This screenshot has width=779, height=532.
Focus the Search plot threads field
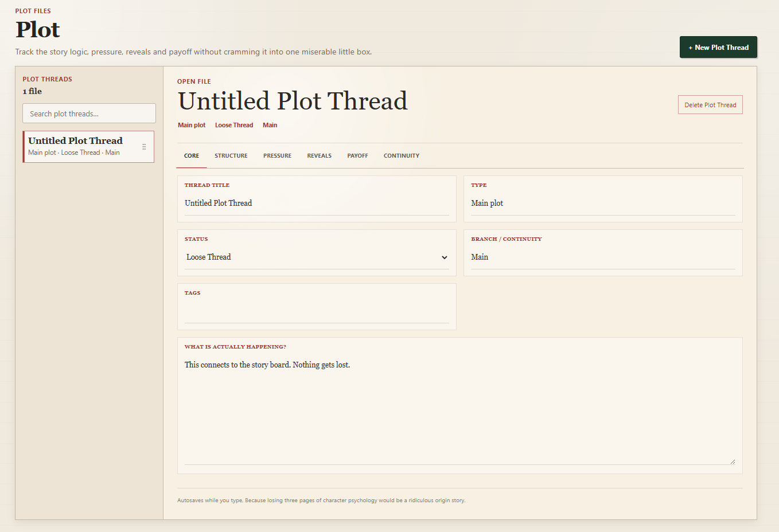(89, 114)
